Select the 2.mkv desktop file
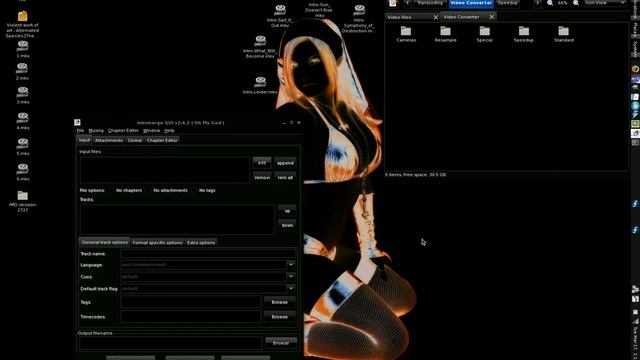Image resolution: width=640 pixels, height=360 pixels. tap(22, 71)
